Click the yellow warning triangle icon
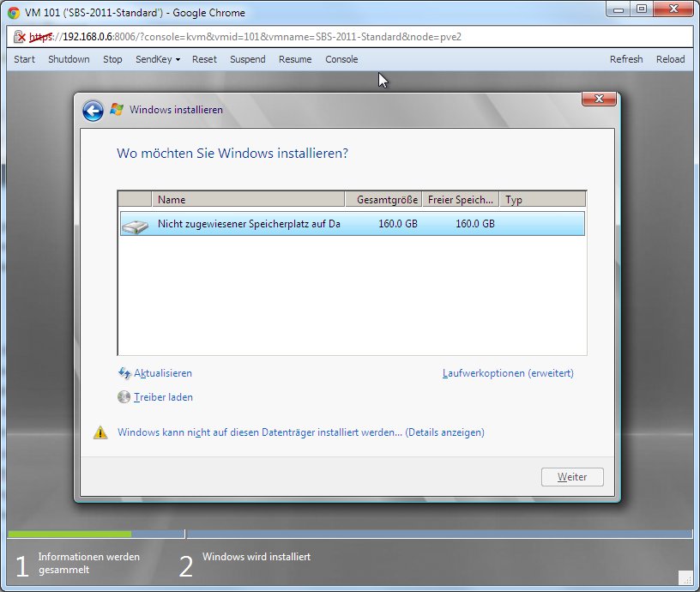700x592 pixels. [x=100, y=432]
